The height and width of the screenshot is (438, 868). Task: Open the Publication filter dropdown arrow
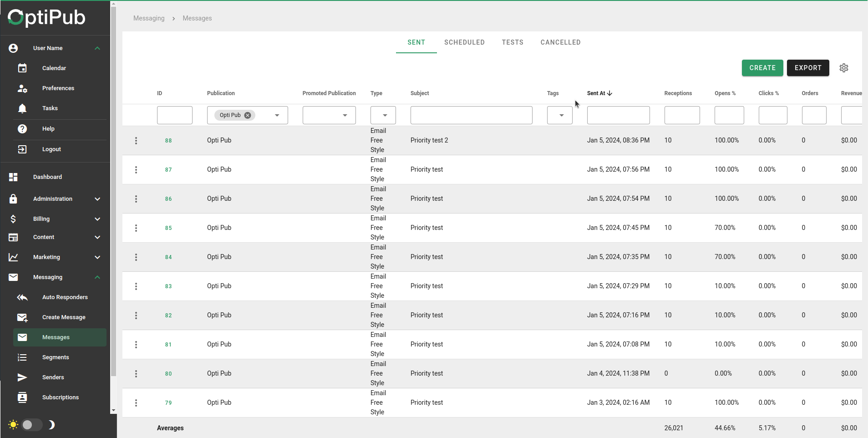[x=277, y=115]
